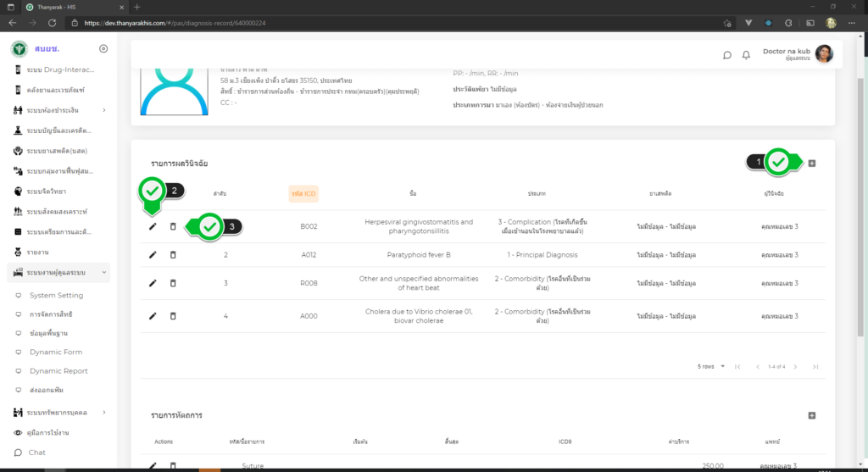
Task: Open Dynamic Form menu item
Action: tap(56, 352)
